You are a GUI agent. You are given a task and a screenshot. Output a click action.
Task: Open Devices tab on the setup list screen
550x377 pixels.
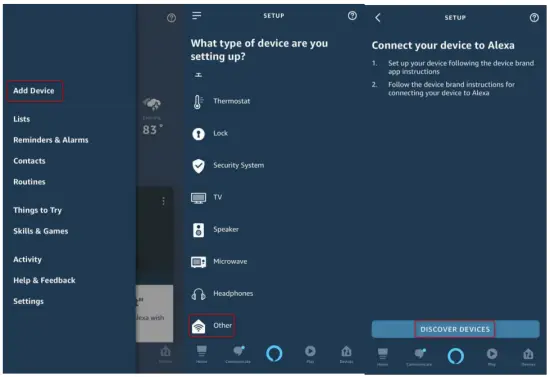click(346, 354)
